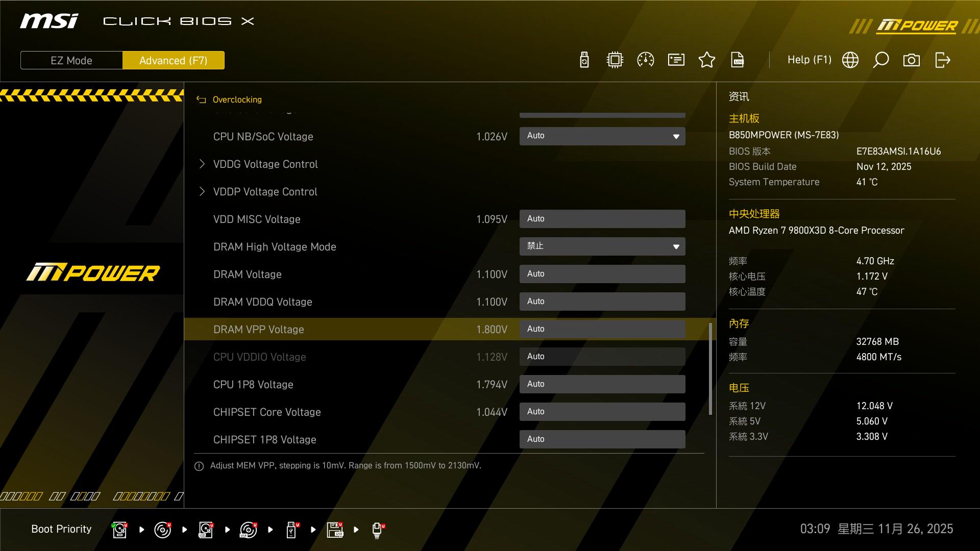Click the CPU chip icon in the toolbar

tap(615, 60)
